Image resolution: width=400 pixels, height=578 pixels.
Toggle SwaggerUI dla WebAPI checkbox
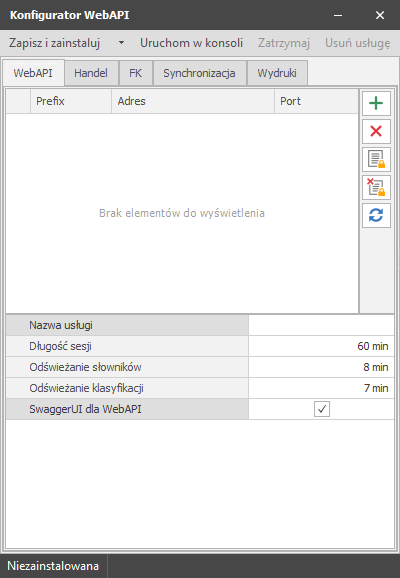coord(322,409)
